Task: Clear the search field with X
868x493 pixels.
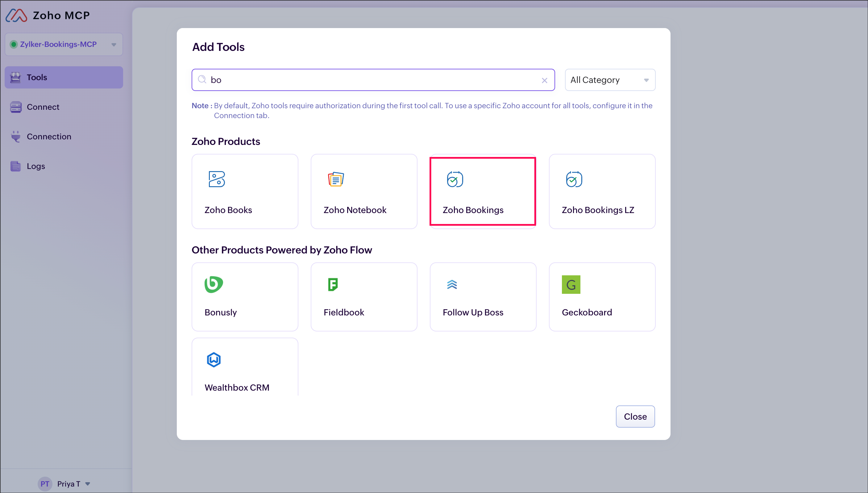Action: pyautogui.click(x=544, y=80)
